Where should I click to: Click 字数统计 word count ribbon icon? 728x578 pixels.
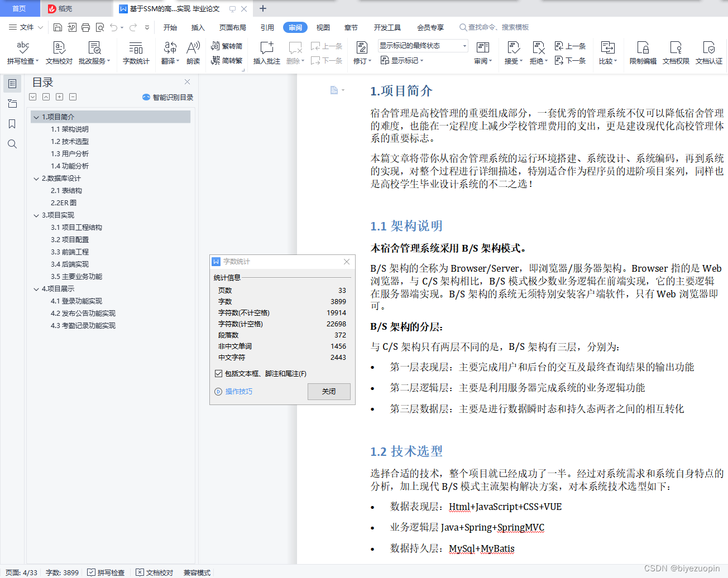tap(136, 53)
